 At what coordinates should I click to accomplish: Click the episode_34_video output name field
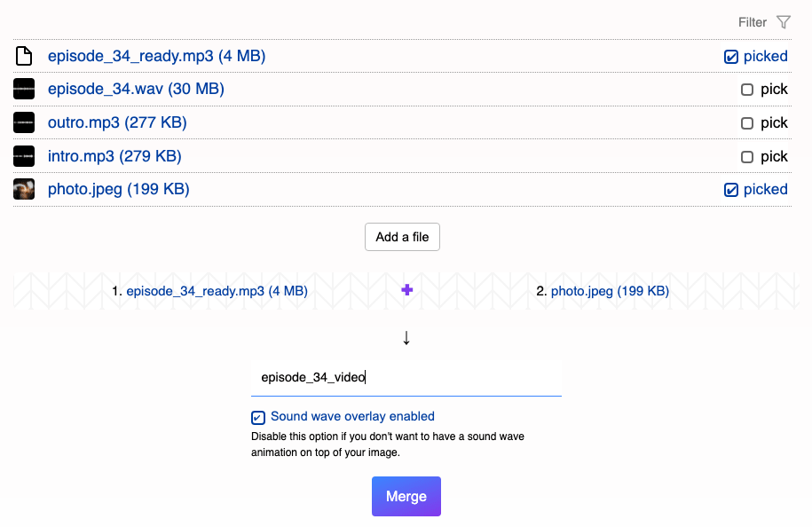click(x=406, y=377)
